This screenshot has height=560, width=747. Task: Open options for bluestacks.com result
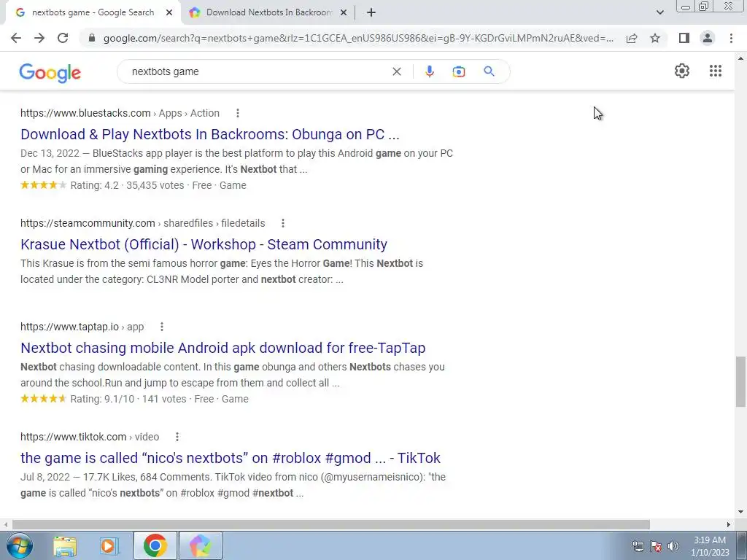pyautogui.click(x=238, y=113)
